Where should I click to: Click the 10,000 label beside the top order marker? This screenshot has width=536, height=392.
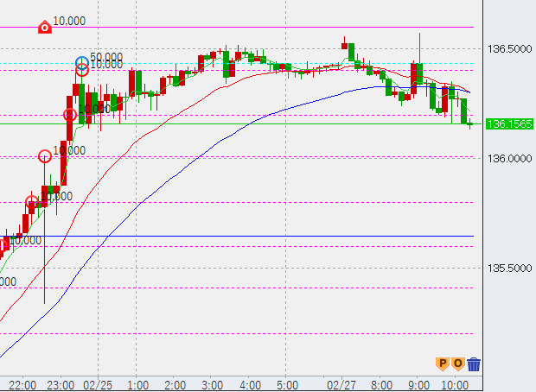tap(69, 21)
